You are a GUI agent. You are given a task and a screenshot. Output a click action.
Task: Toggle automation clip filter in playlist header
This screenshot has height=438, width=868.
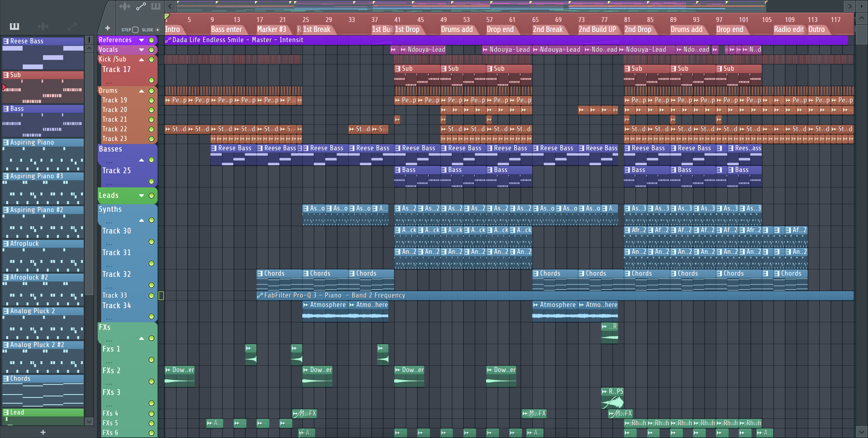point(141,6)
